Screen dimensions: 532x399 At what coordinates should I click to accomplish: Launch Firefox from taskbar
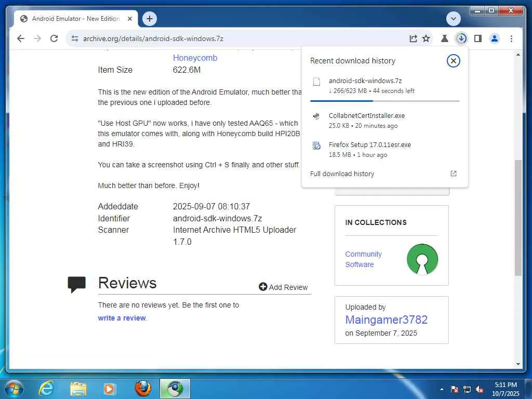(143, 389)
